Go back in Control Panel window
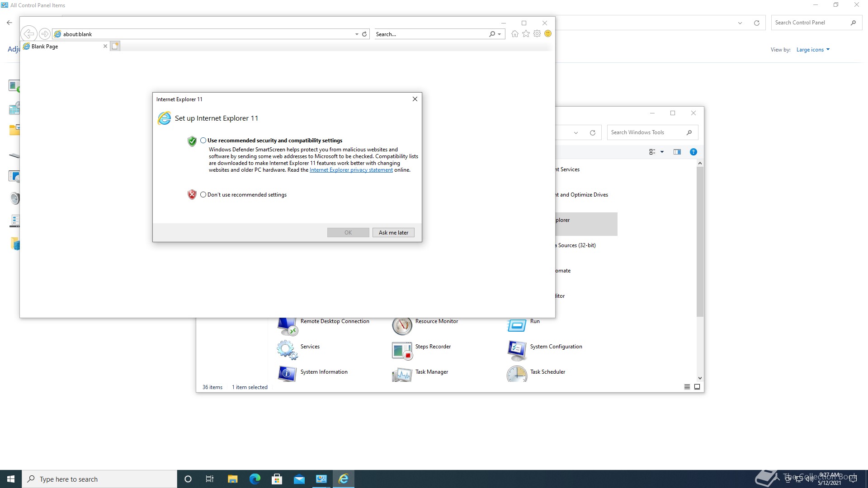868x488 pixels. 9,23
